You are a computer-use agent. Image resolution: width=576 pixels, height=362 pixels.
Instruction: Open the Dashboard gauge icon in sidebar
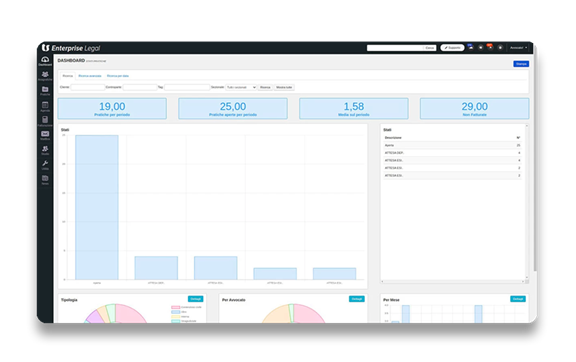(x=45, y=61)
